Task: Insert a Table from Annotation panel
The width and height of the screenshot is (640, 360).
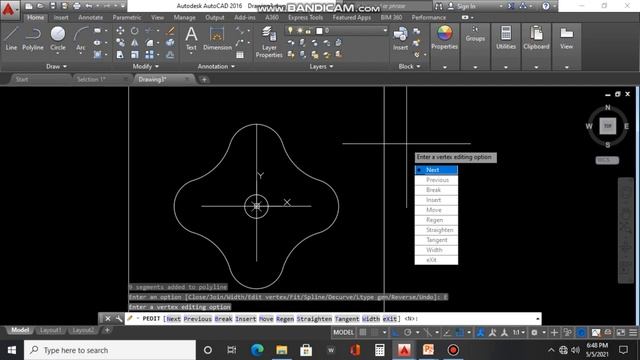Action: tap(240, 55)
